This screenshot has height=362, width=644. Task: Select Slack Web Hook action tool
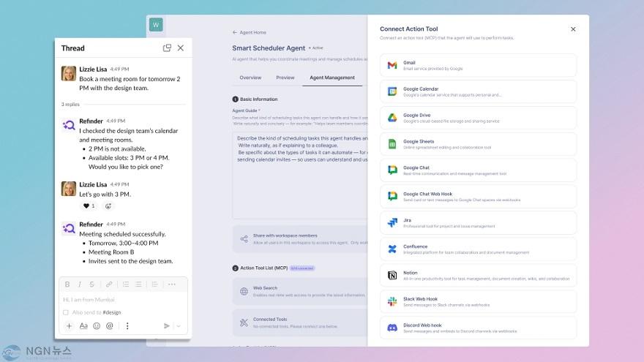tap(478, 301)
